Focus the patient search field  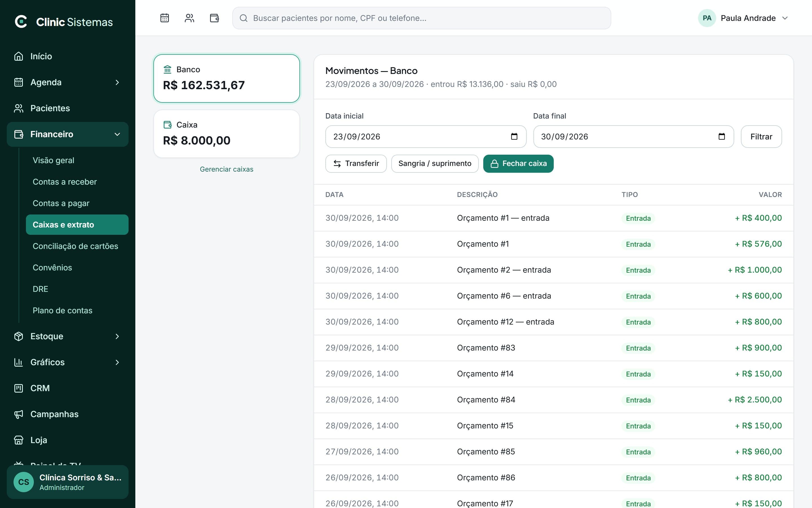[x=422, y=18]
